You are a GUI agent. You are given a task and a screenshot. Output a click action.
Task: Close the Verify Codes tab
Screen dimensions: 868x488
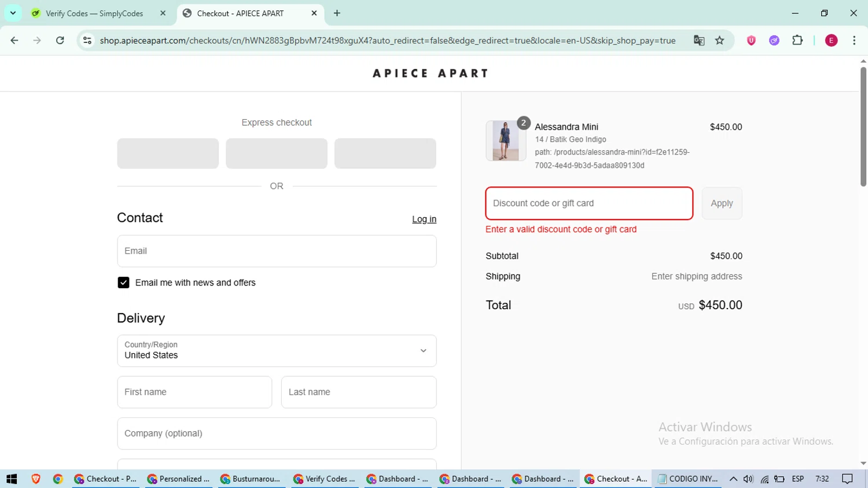(163, 13)
